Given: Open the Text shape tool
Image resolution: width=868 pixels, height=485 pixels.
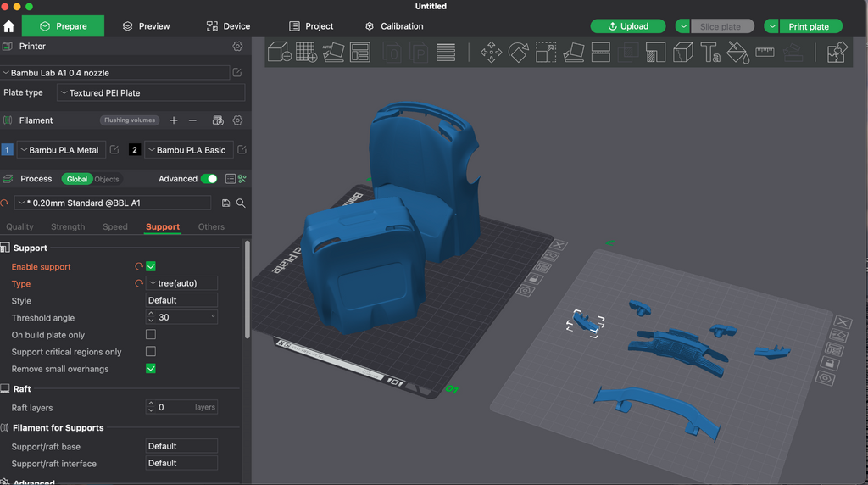Looking at the screenshot, I should 710,53.
